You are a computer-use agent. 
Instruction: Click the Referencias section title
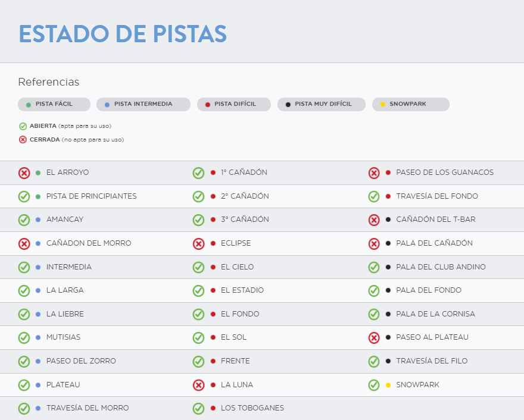click(49, 82)
